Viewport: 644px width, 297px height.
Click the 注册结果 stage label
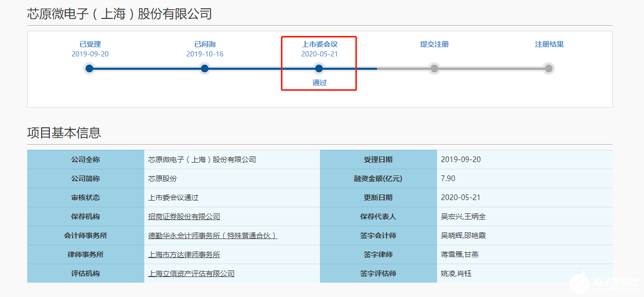coord(549,44)
